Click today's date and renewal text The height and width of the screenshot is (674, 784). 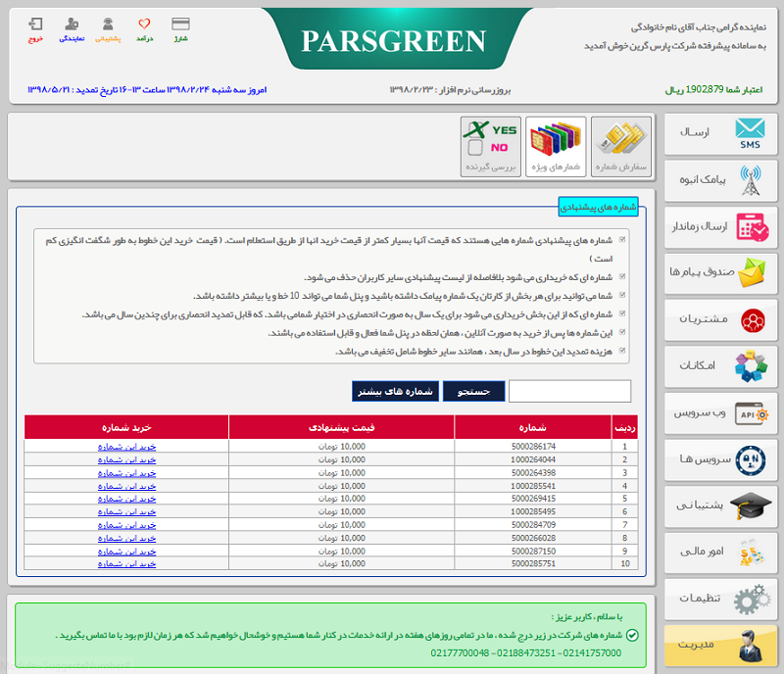147,90
